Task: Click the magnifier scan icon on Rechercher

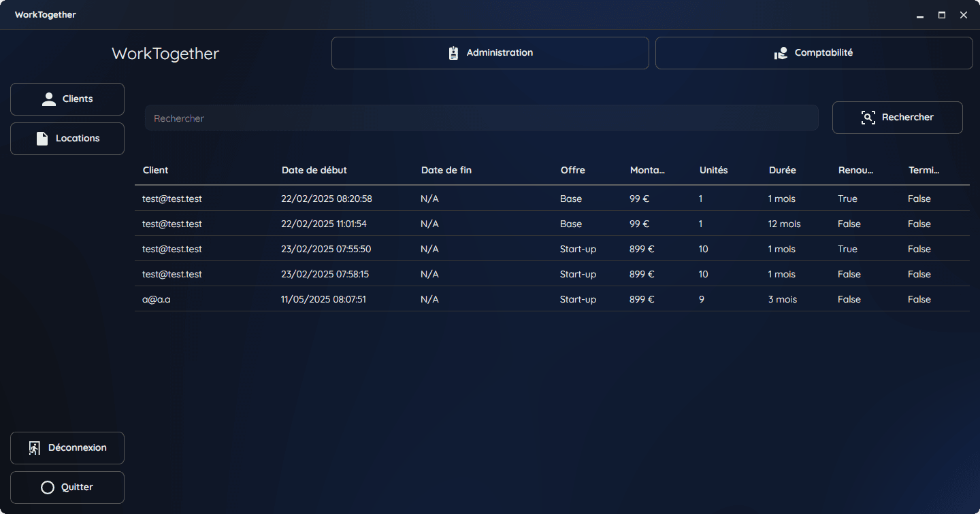Action: pyautogui.click(x=868, y=118)
